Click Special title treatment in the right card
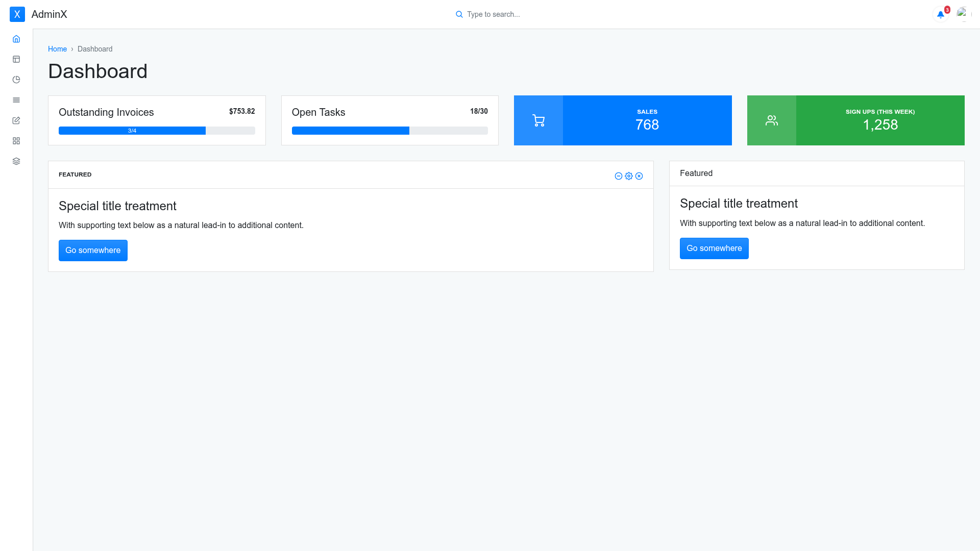 (739, 204)
